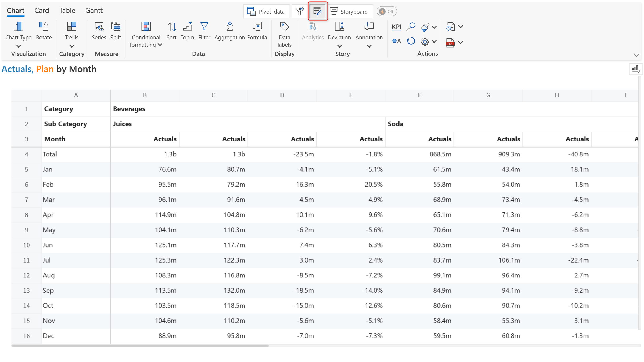644x362 pixels.
Task: Click the circular reset arrow icon
Action: (x=410, y=41)
